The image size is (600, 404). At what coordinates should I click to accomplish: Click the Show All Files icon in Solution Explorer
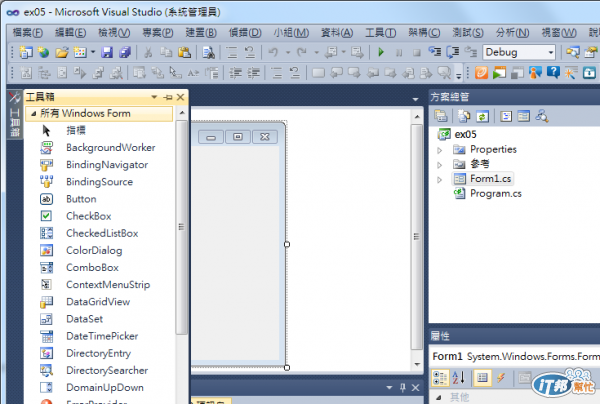pyautogui.click(x=464, y=116)
